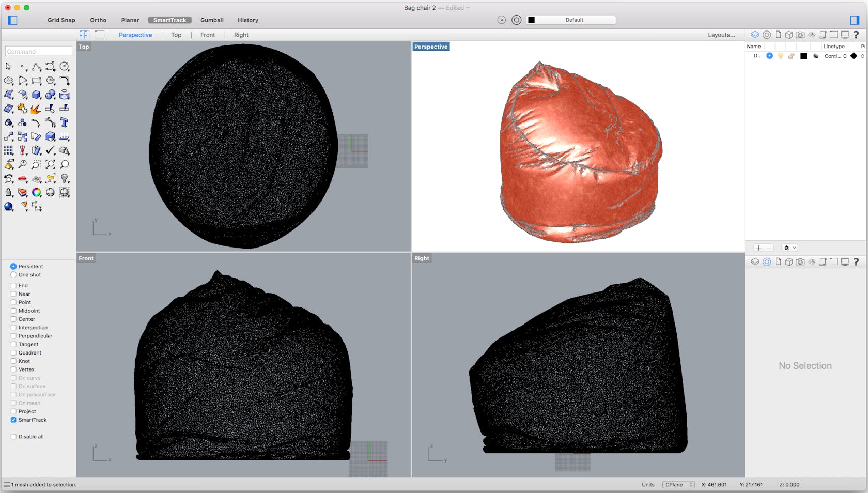Click the Command input field
The height and width of the screenshot is (493, 868).
[39, 51]
